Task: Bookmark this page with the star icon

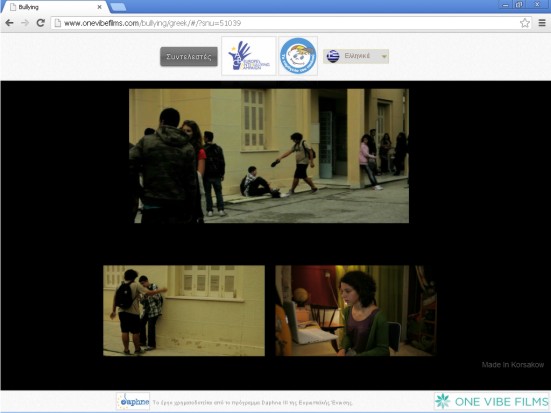Action: (525, 23)
